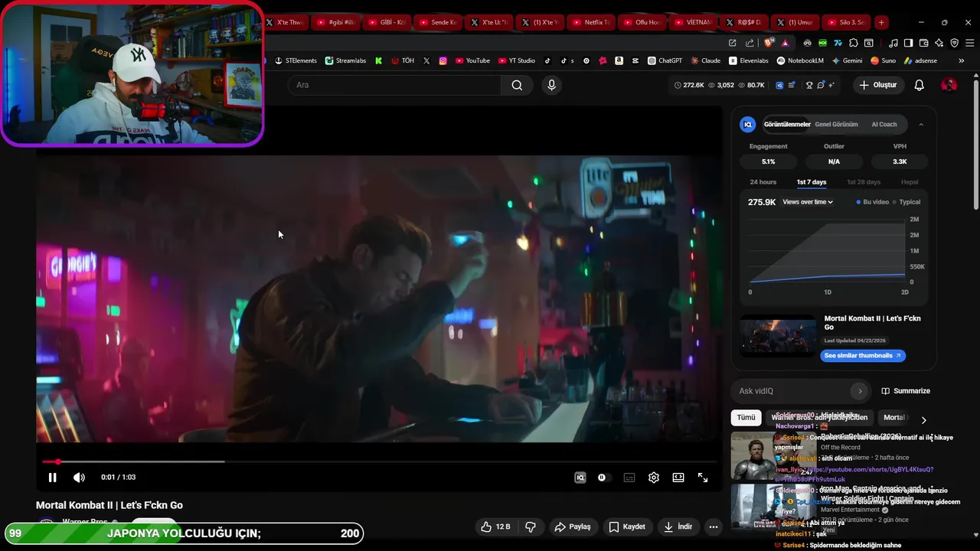The width and height of the screenshot is (980, 551).
Task: Select the Tümü filter chip
Action: 746,418
